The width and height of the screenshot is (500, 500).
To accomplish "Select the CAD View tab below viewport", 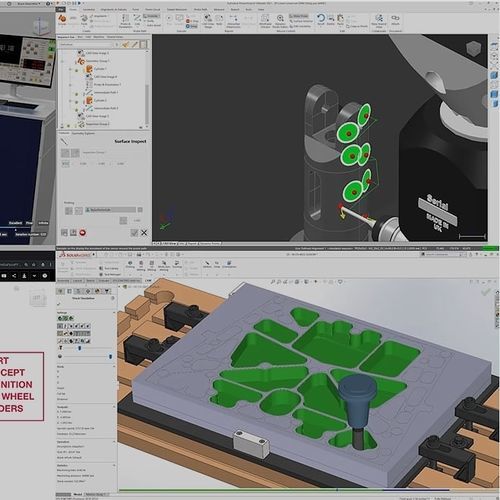I will click(168, 244).
